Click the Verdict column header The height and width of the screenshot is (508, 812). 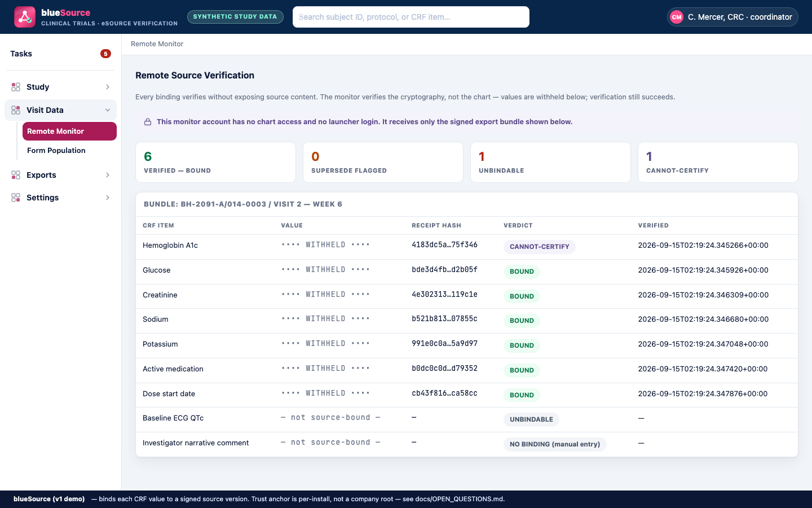click(518, 226)
